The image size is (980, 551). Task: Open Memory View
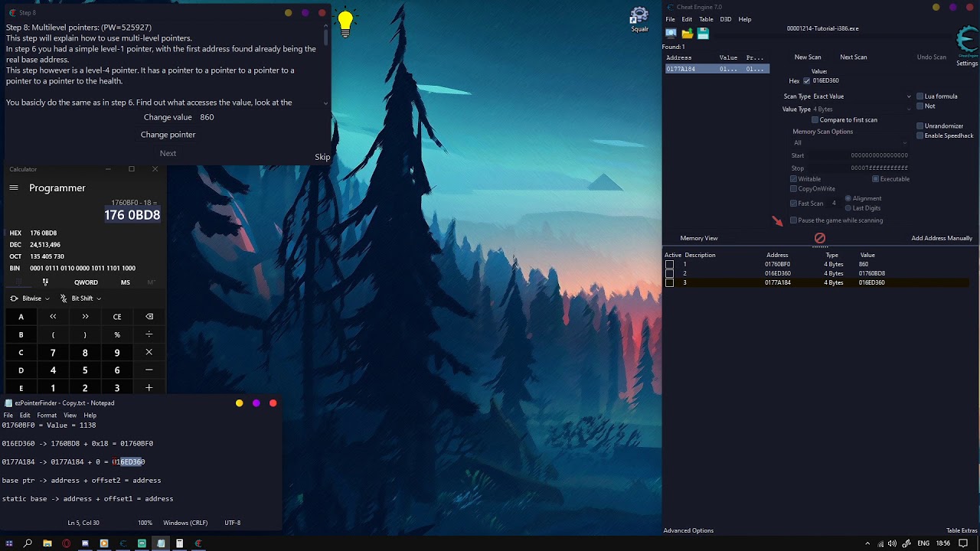699,238
